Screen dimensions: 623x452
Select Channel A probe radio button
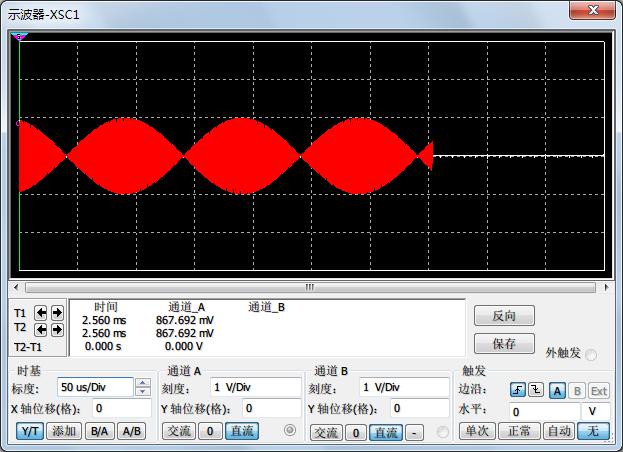291,431
